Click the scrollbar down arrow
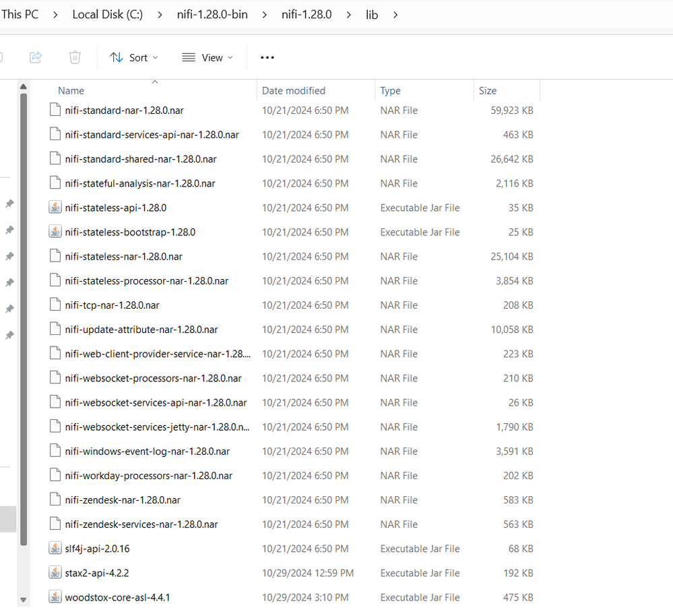The image size is (673, 616). [x=24, y=600]
